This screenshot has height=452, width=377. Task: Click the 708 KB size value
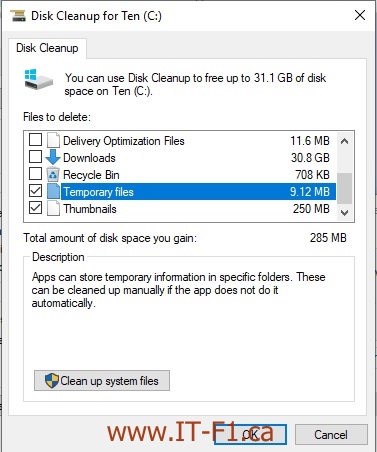312,174
